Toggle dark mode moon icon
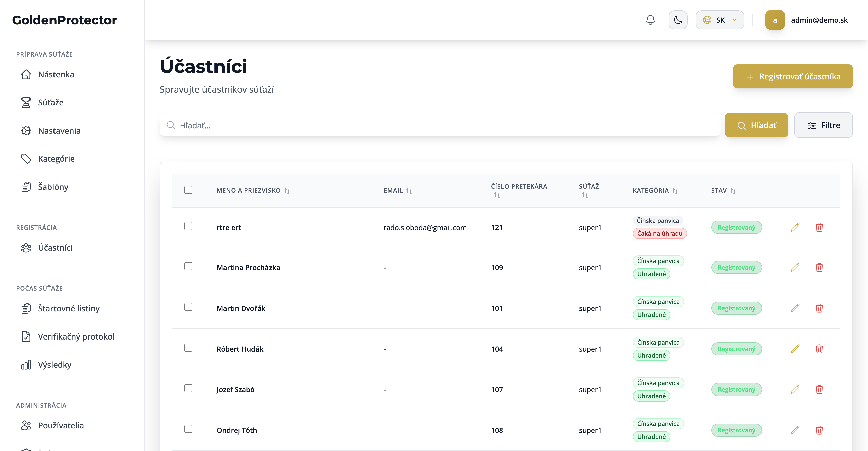This screenshot has height=451, width=868. [678, 20]
